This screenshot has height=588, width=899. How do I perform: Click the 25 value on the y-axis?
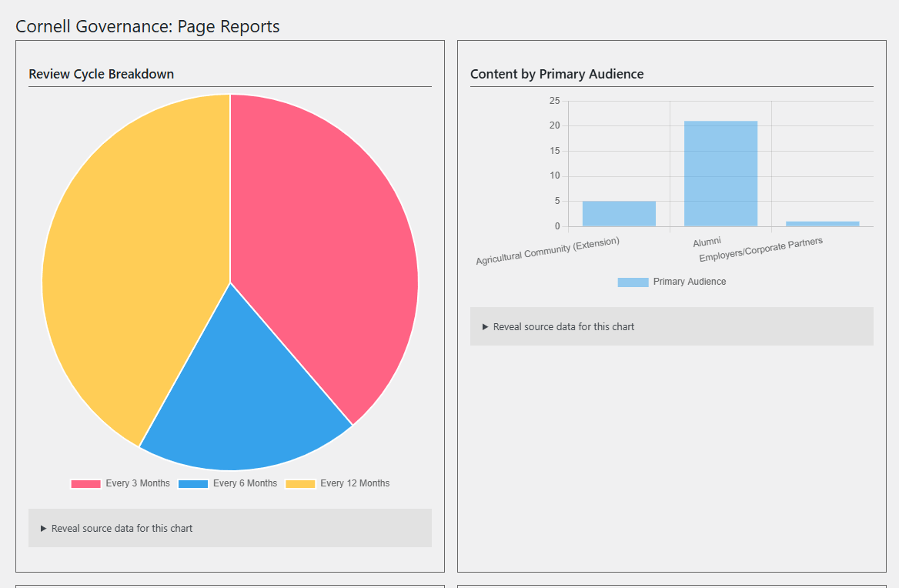(x=554, y=101)
